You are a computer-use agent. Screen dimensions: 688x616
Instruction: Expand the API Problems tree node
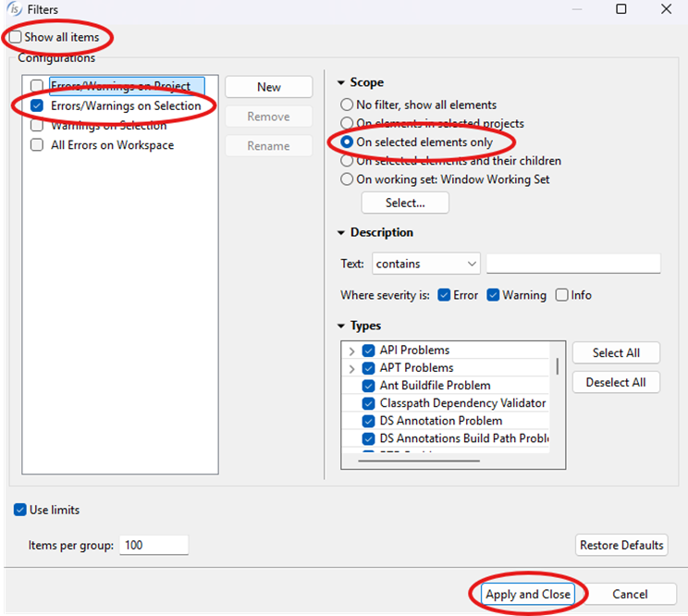pyautogui.click(x=352, y=351)
